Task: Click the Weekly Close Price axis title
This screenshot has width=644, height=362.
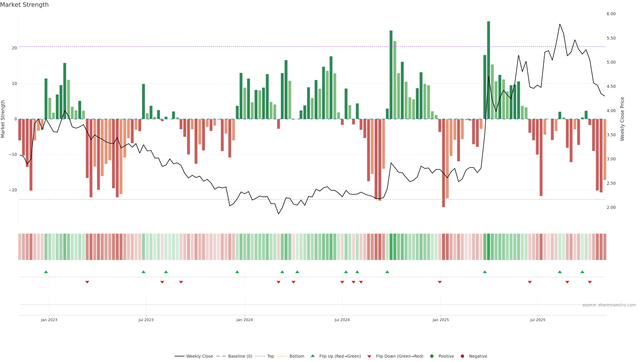Action: click(622, 119)
